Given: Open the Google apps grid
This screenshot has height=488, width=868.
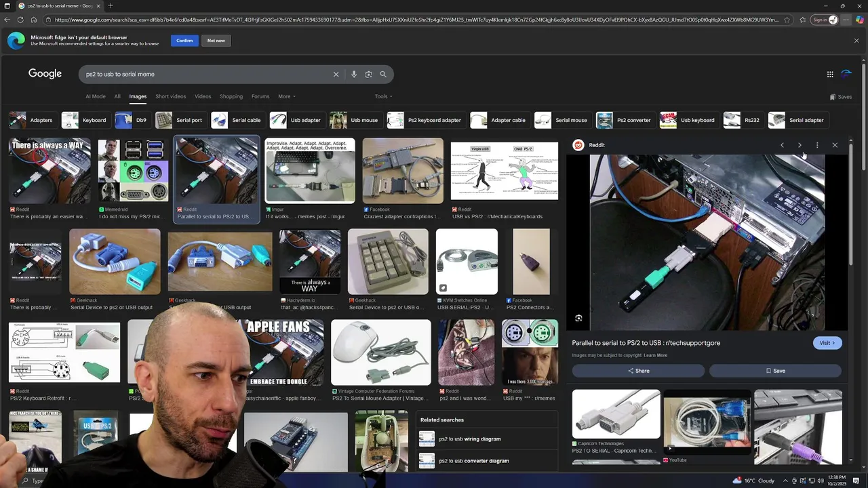Looking at the screenshot, I should click(x=830, y=75).
